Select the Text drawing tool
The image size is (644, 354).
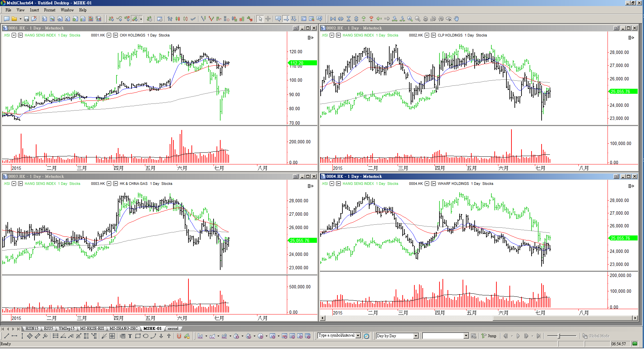click(130, 336)
